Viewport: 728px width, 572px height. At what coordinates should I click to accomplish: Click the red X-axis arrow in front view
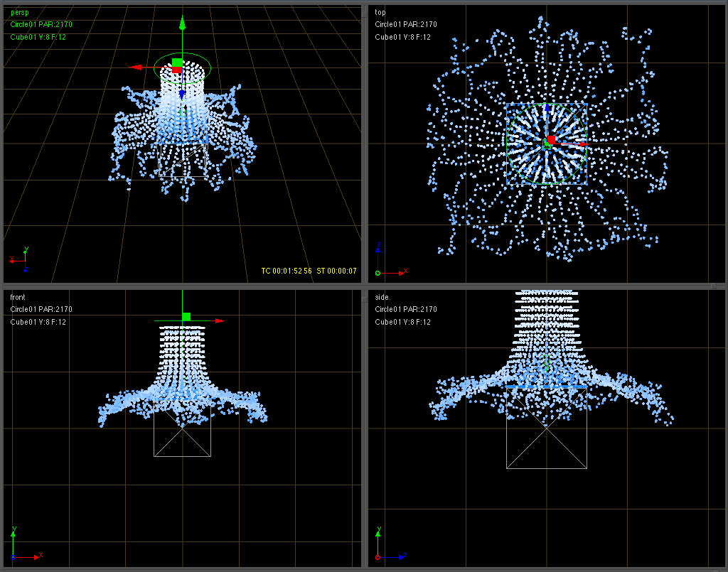(x=220, y=321)
